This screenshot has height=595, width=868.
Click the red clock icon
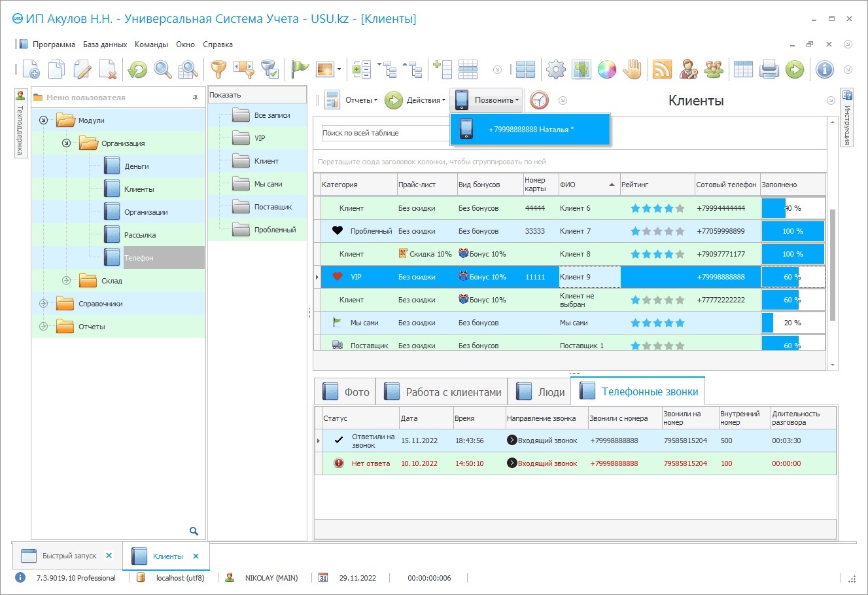pyautogui.click(x=539, y=100)
